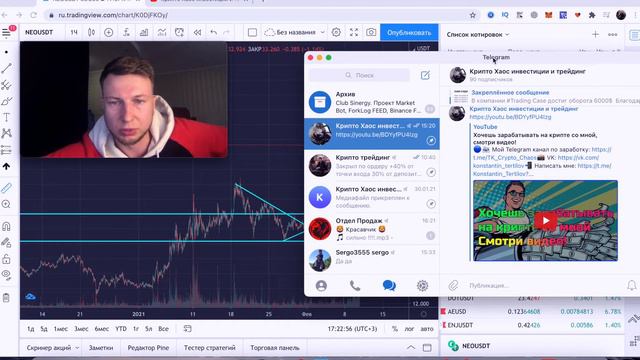Open compare or add symbol button
The image size is (640, 360).
(x=109, y=32)
